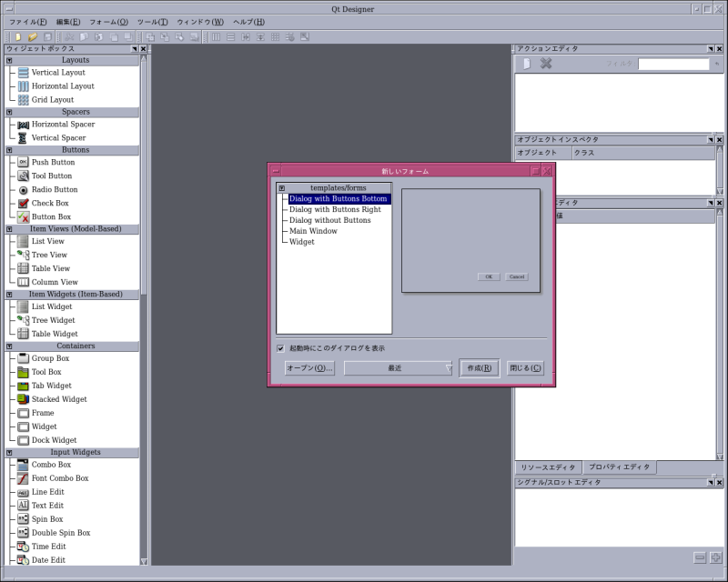
Task: Select the Double Spin Box widget
Action: [54, 533]
